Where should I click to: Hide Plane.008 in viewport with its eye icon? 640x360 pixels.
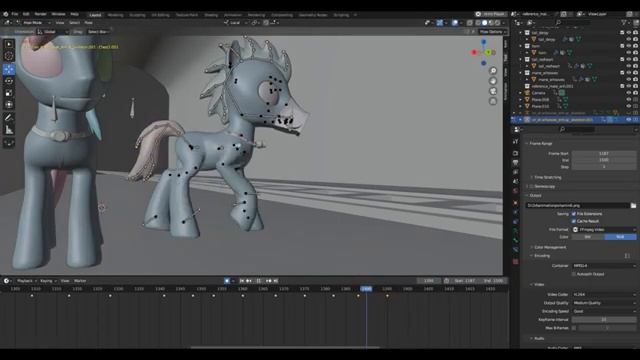(x=629, y=100)
